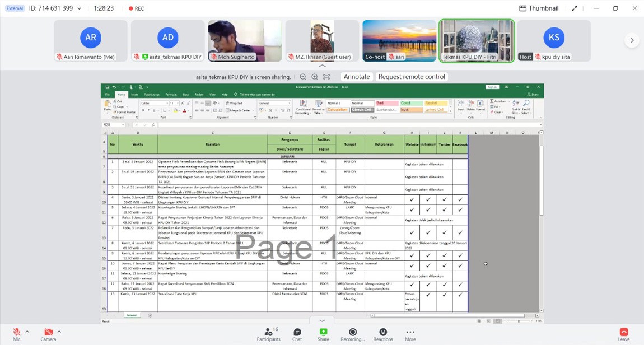Image resolution: width=644 pixels, height=345 pixels.
Task: Enter full screen mode
Action: (574, 8)
